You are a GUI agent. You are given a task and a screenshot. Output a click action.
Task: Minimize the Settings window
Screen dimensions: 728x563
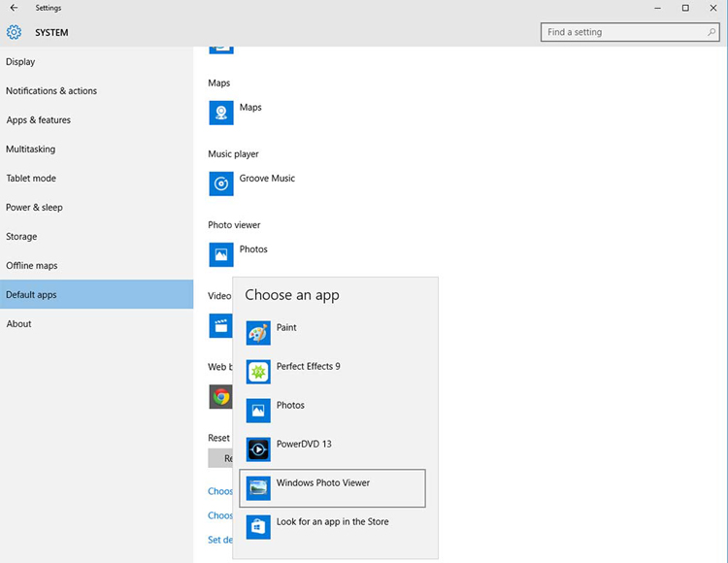[657, 8]
